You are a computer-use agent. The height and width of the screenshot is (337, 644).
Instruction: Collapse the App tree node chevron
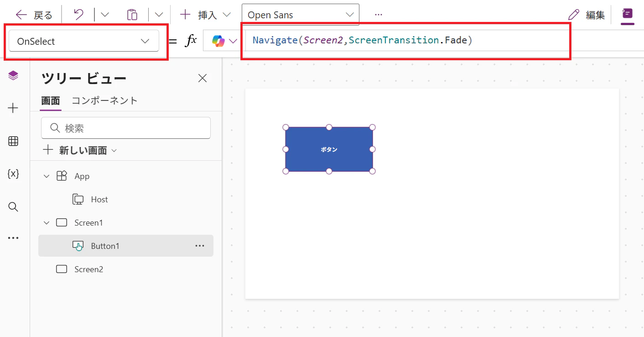47,176
